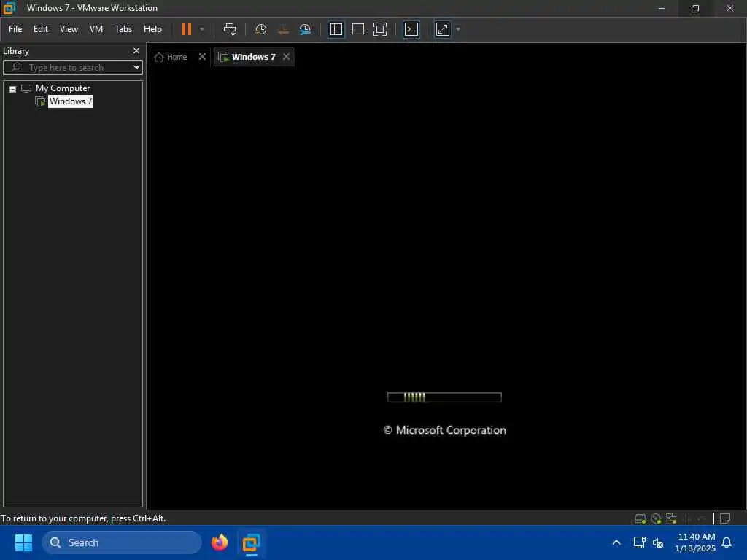Take a snapshot of this virtual machine
The width and height of the screenshot is (747, 560).
click(260, 29)
